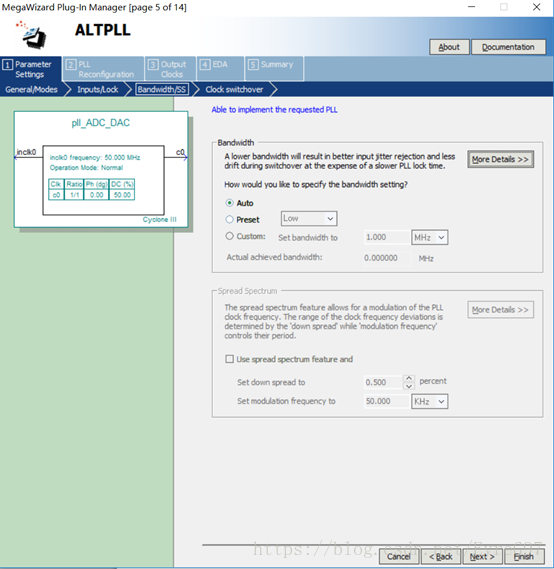Switch to Summary tab
Viewport: 554px width, 569px height.
click(274, 68)
